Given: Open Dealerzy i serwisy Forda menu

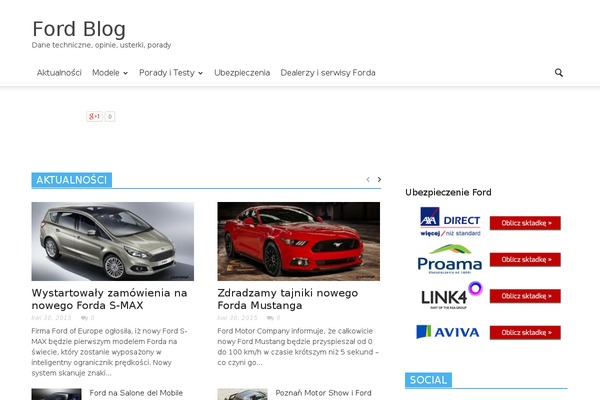Looking at the screenshot, I should pyautogui.click(x=328, y=73).
